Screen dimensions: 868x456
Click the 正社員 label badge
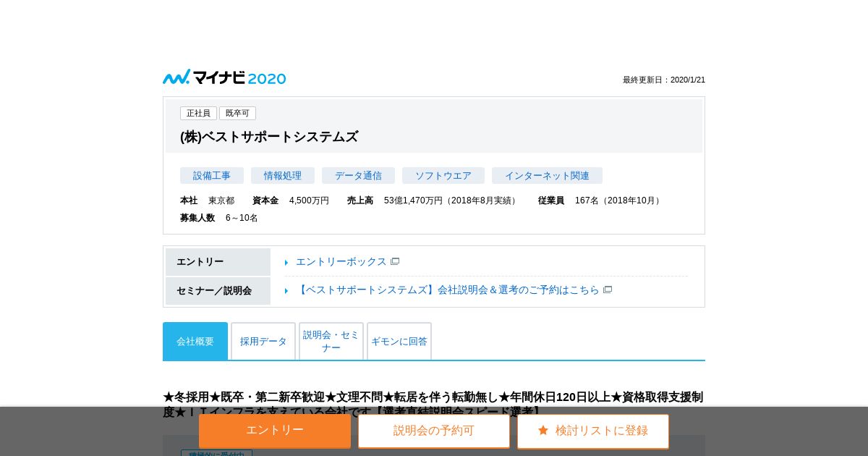pyautogui.click(x=198, y=113)
